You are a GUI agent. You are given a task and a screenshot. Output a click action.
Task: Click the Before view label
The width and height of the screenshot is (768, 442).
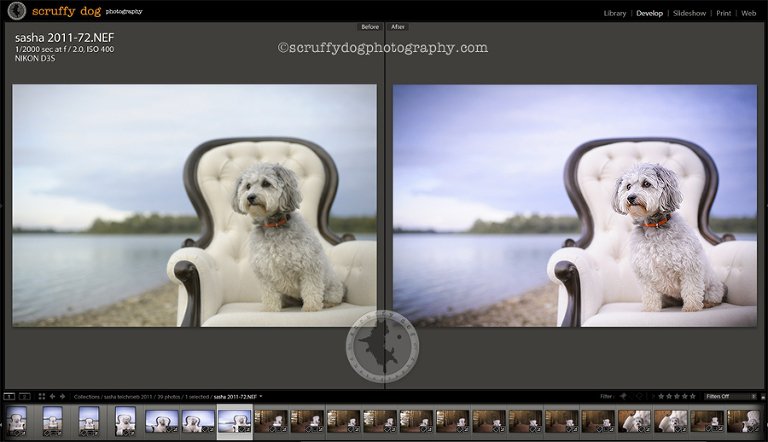[x=370, y=27]
